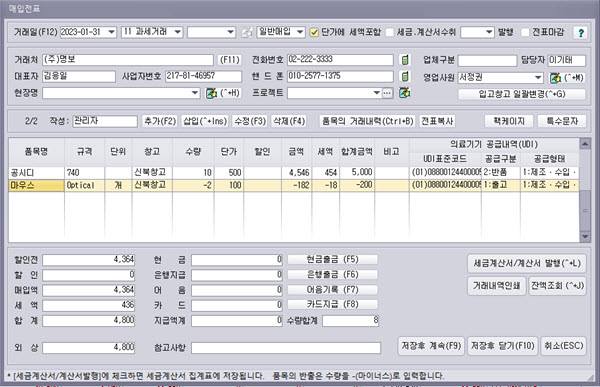The width and height of the screenshot is (600, 387).
Task: Click the icon left of 일반매입 dropdown
Action: tap(247, 33)
